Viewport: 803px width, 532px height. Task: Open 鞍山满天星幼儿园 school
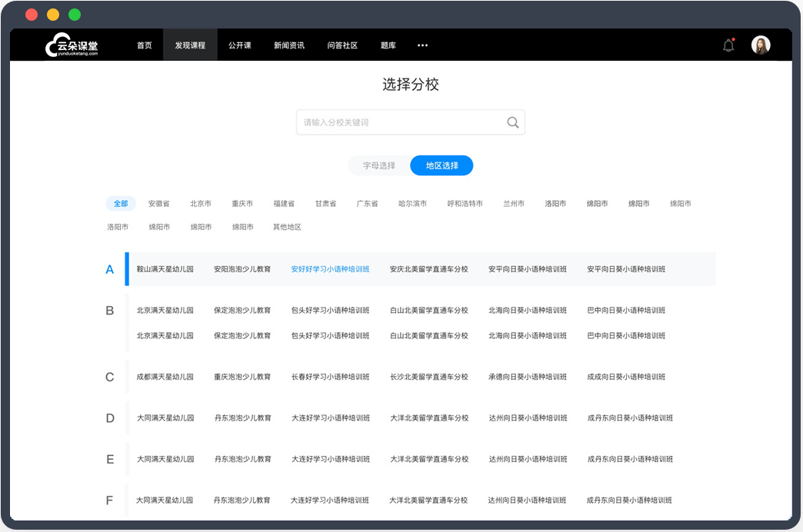pos(165,269)
